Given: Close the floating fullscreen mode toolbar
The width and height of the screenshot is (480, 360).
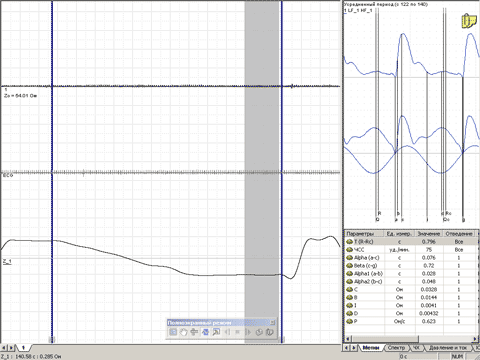Looking at the screenshot, I should pos(272,322).
